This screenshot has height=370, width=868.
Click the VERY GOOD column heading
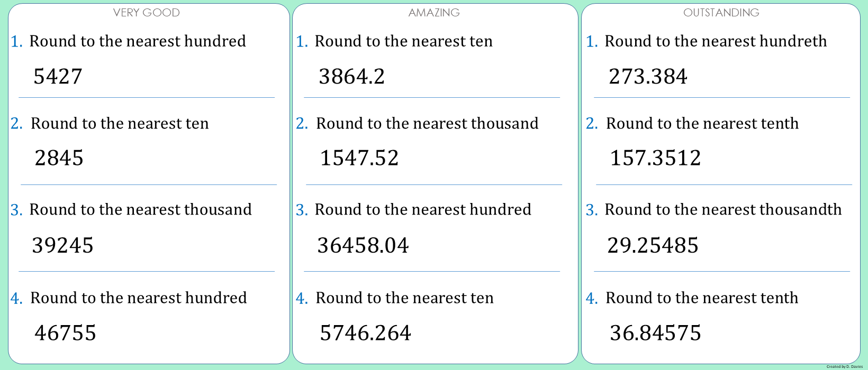[x=146, y=13]
